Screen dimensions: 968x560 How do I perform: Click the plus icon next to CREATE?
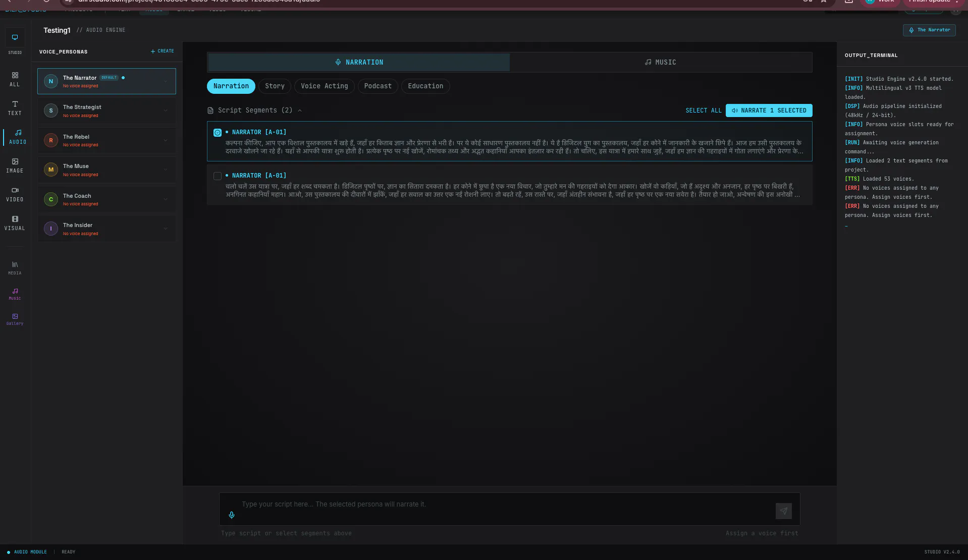pyautogui.click(x=153, y=51)
